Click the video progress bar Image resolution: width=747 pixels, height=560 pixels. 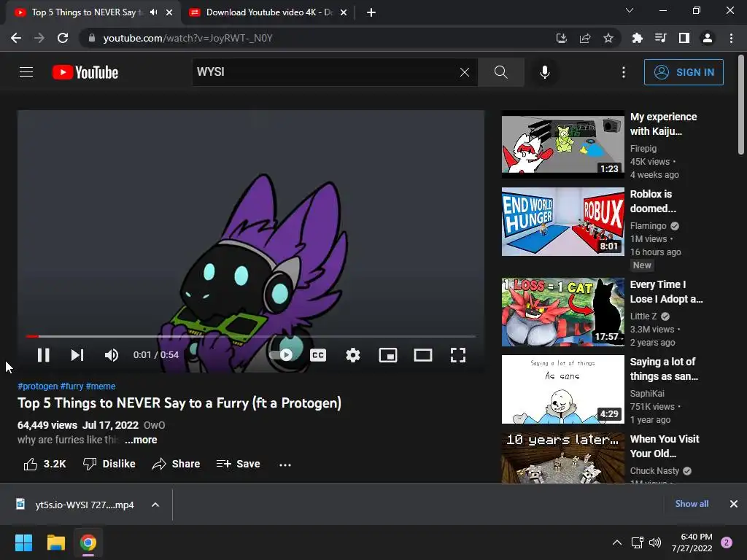coord(251,336)
